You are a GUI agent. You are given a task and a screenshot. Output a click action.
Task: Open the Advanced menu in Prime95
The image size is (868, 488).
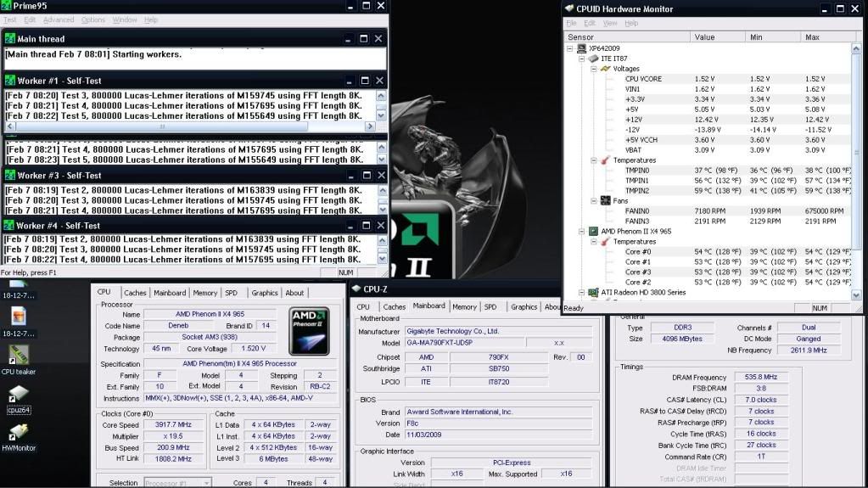59,20
